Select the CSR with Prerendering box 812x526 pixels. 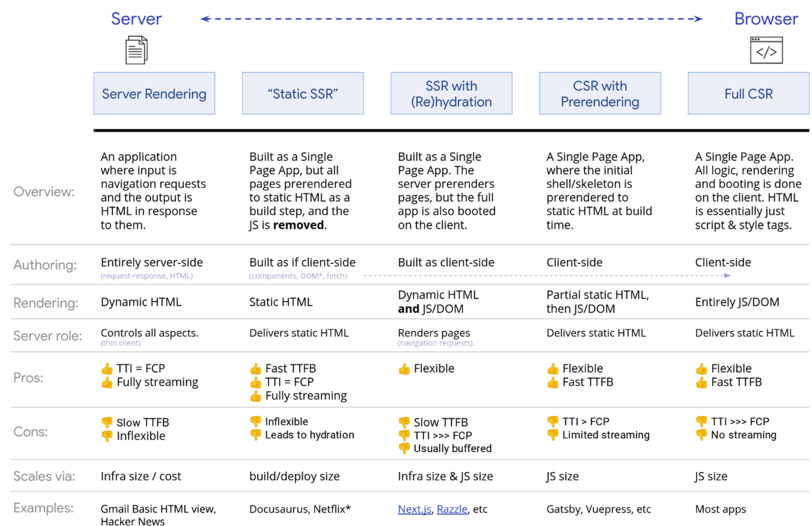[600, 94]
